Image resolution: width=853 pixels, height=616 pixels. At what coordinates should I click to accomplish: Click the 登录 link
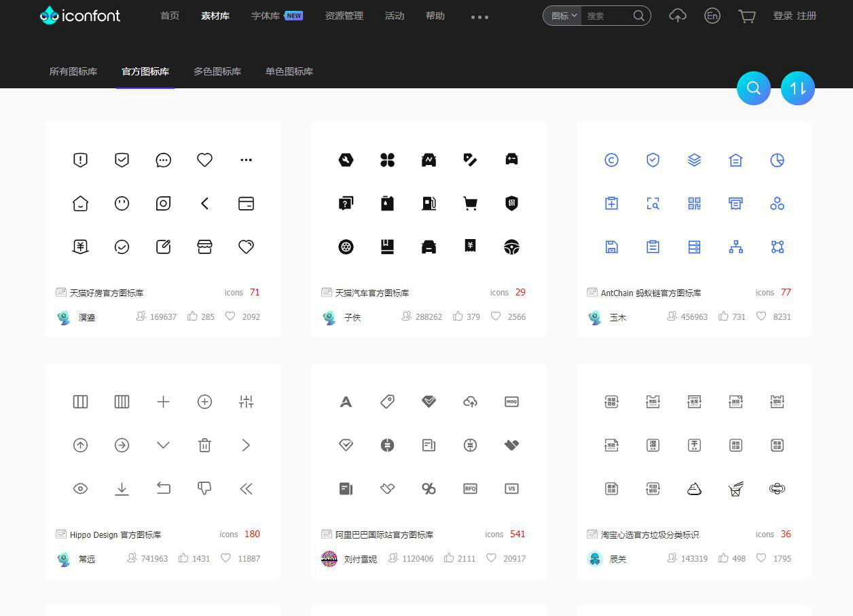pyautogui.click(x=782, y=16)
